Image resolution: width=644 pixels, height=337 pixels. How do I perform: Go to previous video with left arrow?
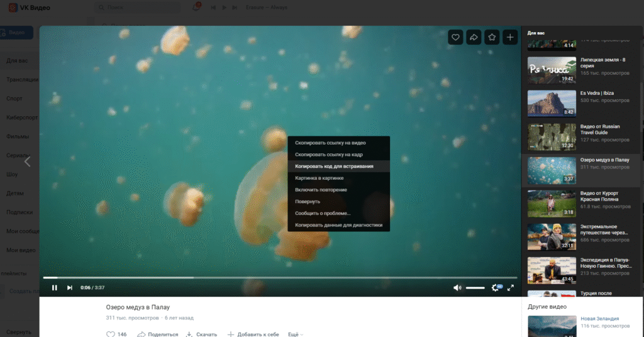point(27,162)
